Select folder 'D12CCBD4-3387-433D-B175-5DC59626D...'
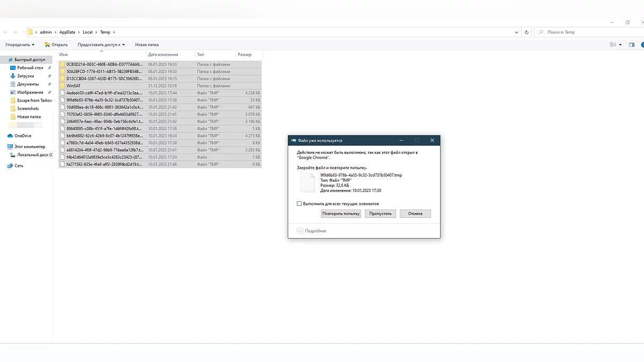The image size is (644, 362). click(160, 78)
